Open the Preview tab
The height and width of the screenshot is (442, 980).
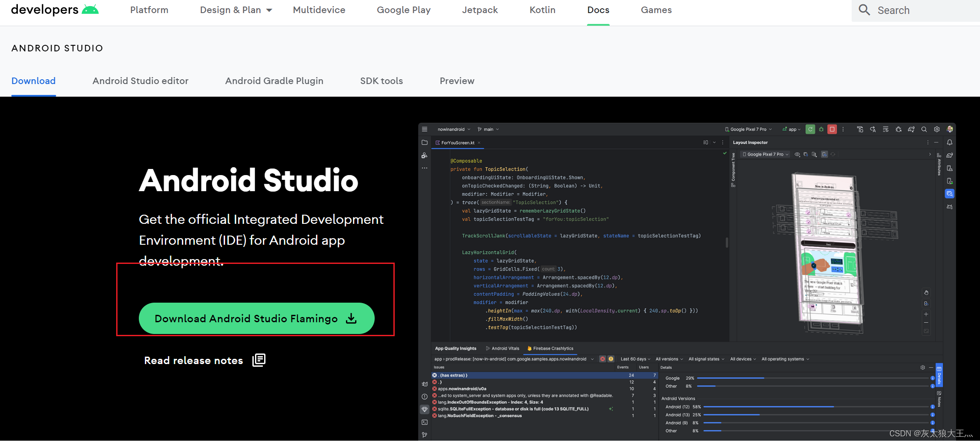click(x=457, y=81)
